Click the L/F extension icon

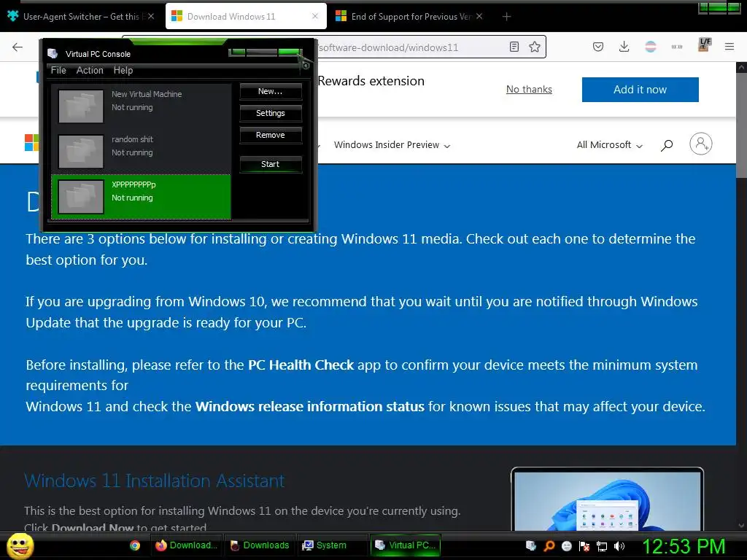click(x=704, y=44)
